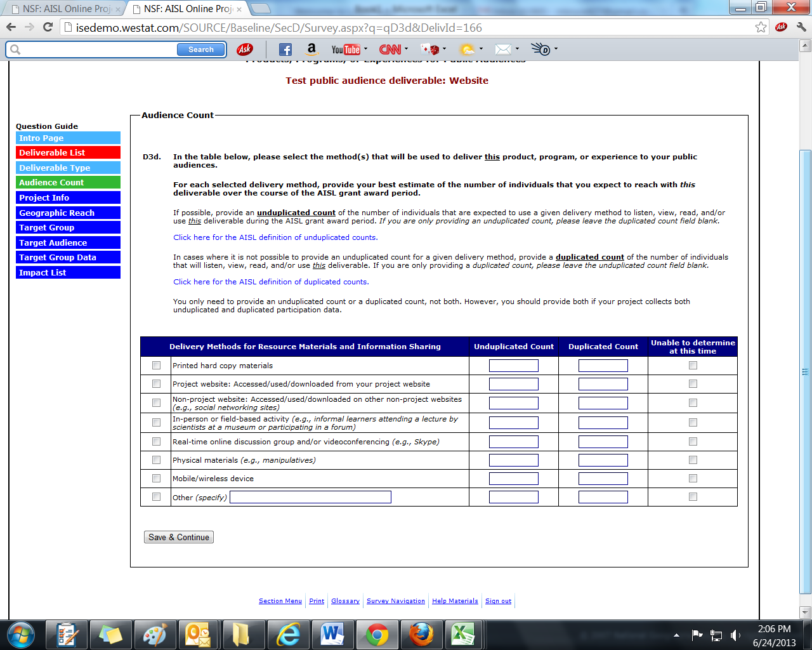
Task: Click the dice games toolbar icon
Action: tap(430, 50)
